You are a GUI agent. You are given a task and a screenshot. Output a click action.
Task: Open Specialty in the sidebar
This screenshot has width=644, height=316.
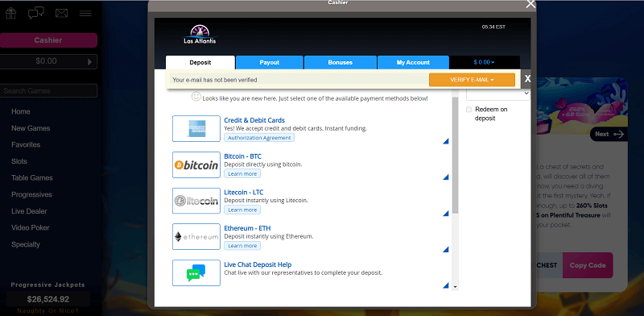point(26,244)
